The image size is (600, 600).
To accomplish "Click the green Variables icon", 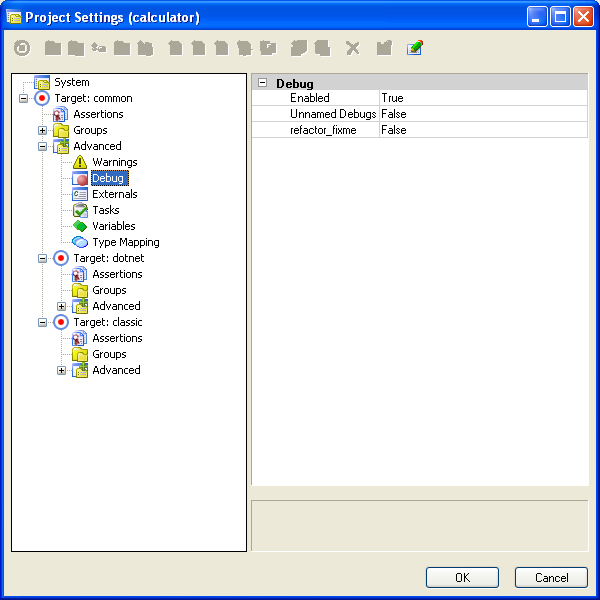I will (80, 226).
